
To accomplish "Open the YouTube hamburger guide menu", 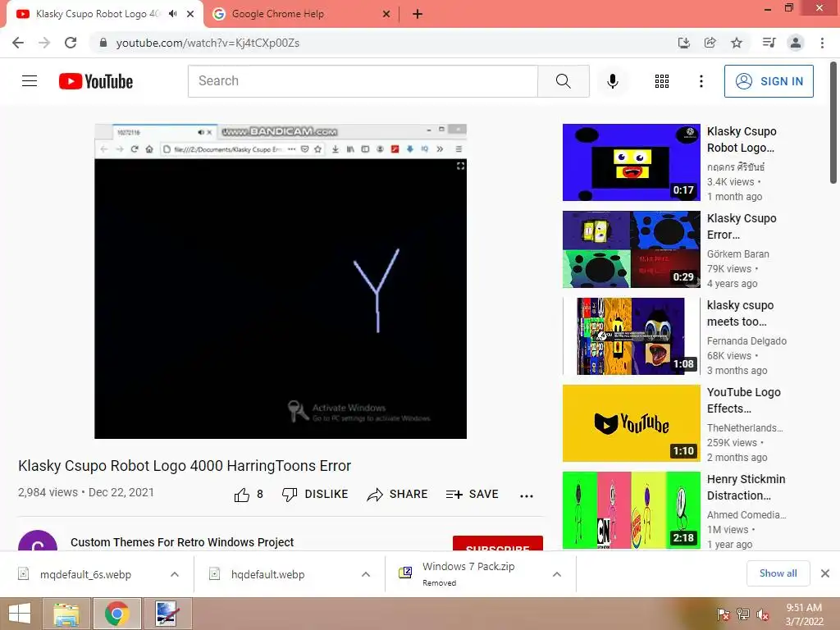I will [x=30, y=81].
